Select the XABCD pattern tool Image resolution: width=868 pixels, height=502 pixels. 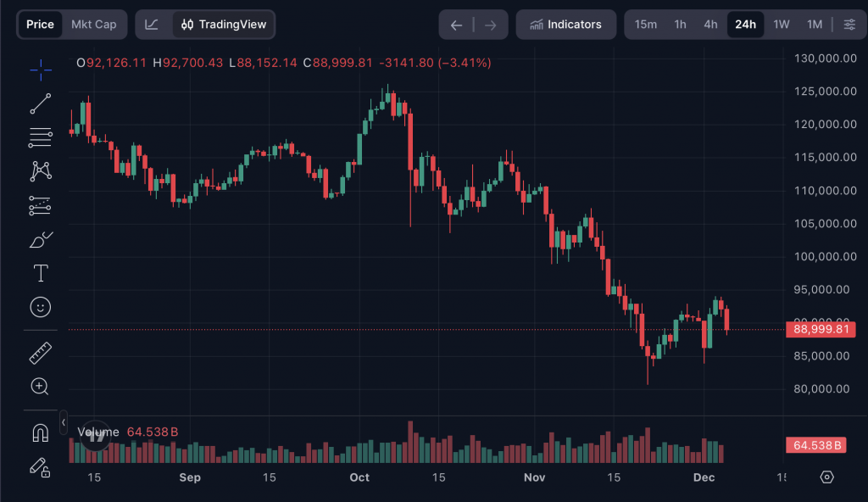[x=41, y=170]
